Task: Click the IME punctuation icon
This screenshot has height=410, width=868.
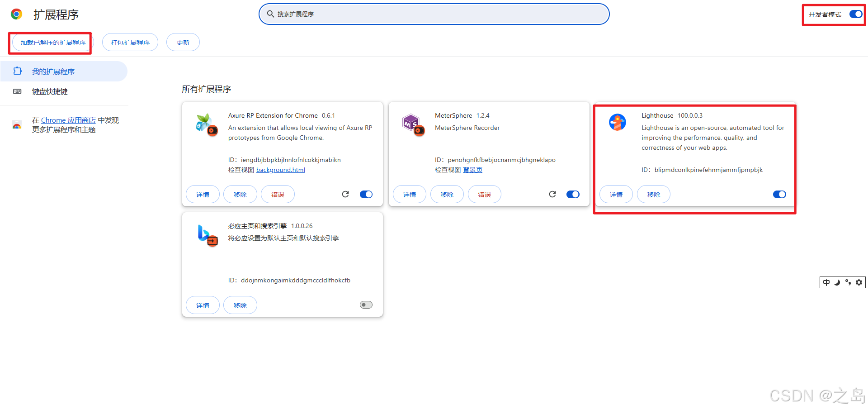Action: 848,282
